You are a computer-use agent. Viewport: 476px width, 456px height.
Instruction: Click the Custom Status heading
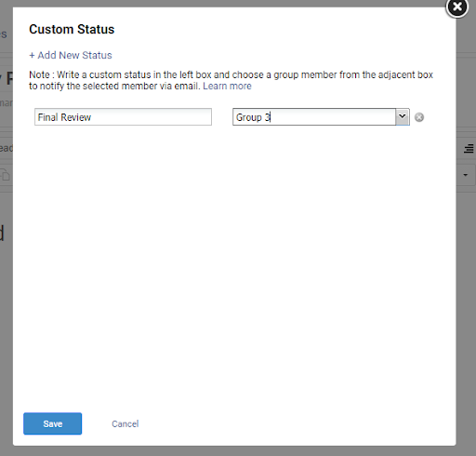click(72, 29)
